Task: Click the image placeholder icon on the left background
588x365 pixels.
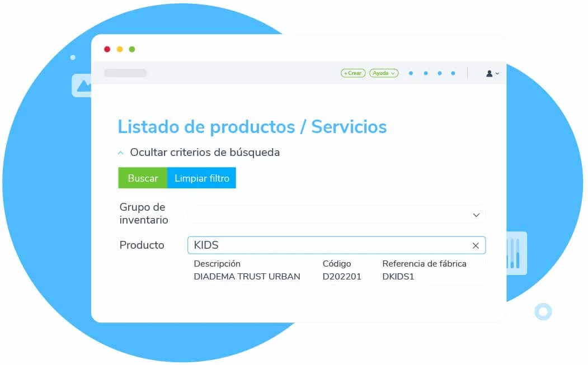Action: click(x=82, y=87)
